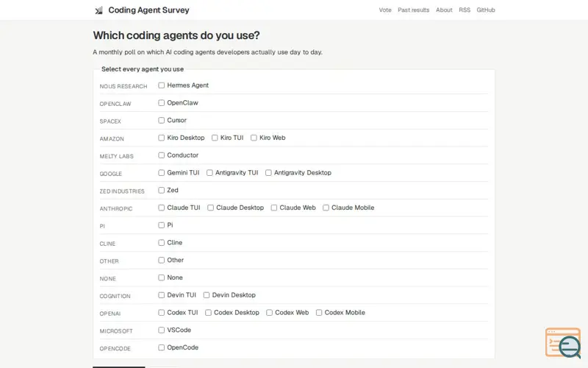The width and height of the screenshot is (588, 368).
Task: Open the About page
Action: click(444, 10)
